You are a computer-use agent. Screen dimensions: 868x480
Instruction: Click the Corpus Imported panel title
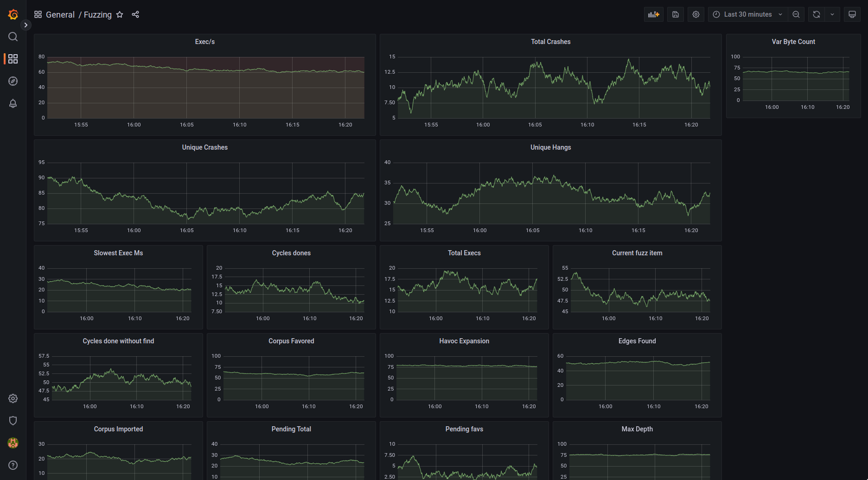coord(118,429)
